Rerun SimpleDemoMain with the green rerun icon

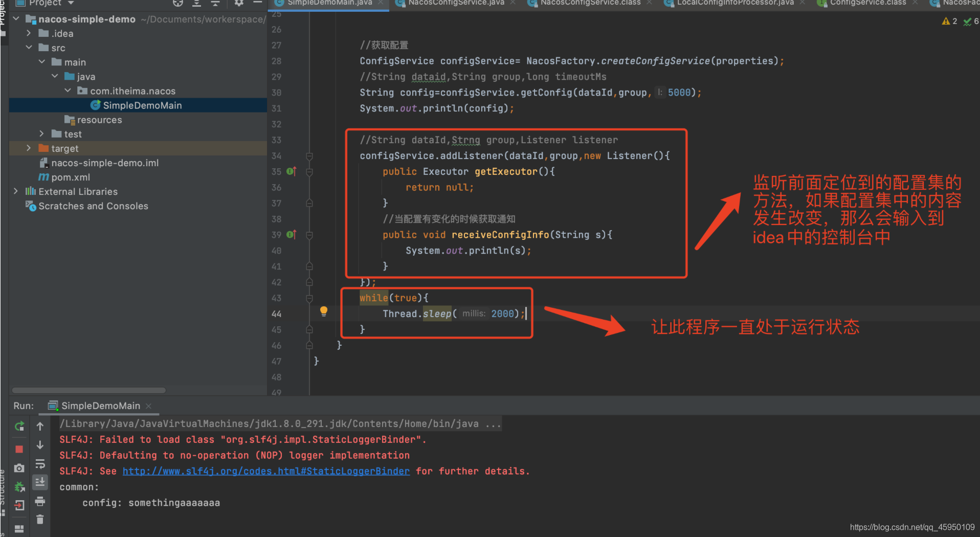[x=19, y=426]
